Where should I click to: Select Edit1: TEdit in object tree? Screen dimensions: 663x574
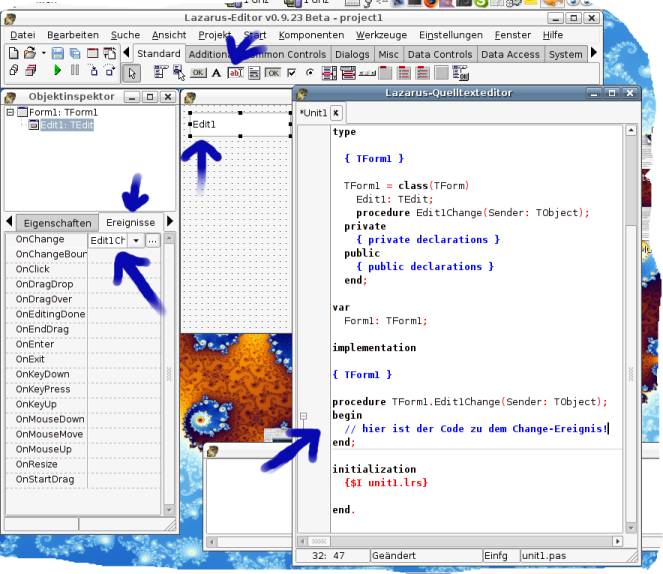[x=67, y=125]
